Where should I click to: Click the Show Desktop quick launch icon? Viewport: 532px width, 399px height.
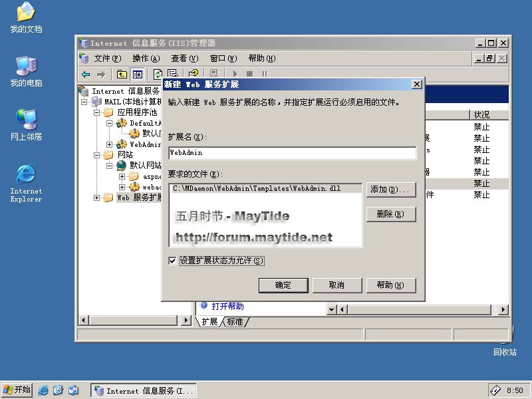tap(59, 390)
